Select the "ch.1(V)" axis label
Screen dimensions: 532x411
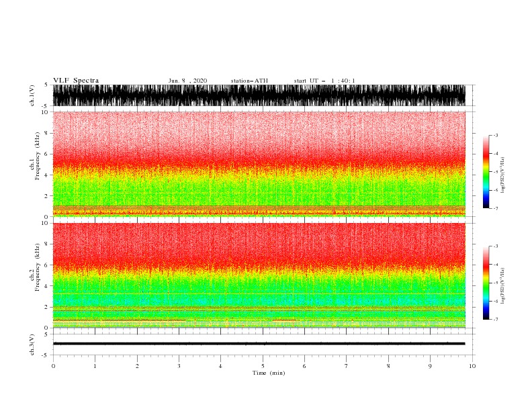(x=32, y=95)
